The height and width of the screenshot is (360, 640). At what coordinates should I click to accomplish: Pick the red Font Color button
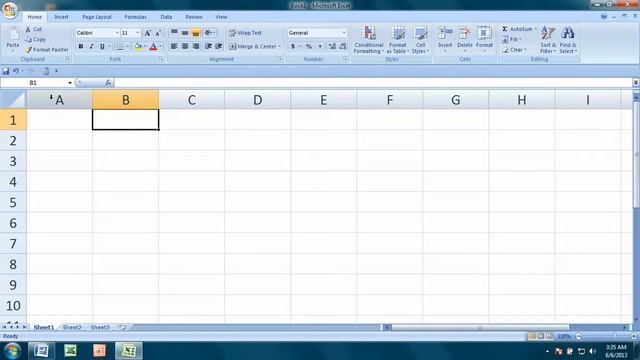click(153, 47)
